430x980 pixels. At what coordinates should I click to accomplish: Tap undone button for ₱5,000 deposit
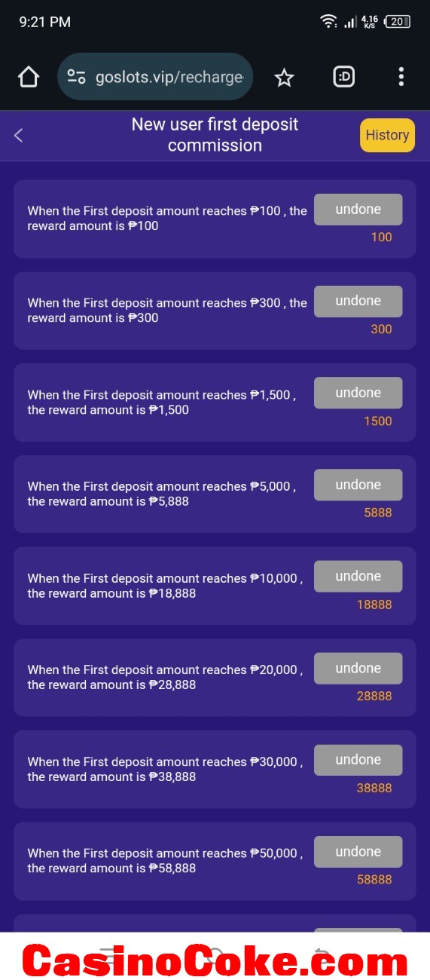coord(358,485)
